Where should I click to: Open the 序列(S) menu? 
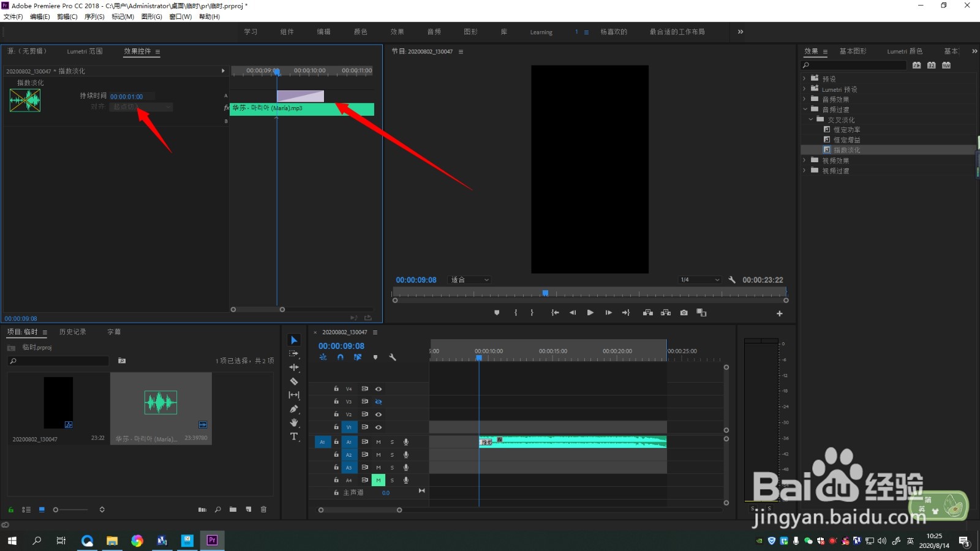(94, 17)
